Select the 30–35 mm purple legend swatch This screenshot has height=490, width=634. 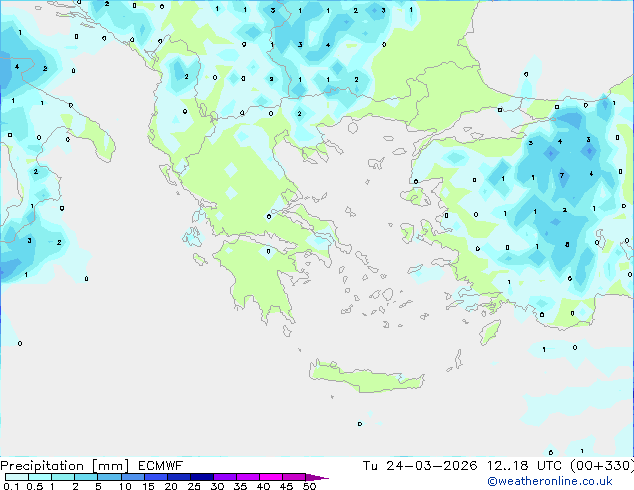[225, 477]
